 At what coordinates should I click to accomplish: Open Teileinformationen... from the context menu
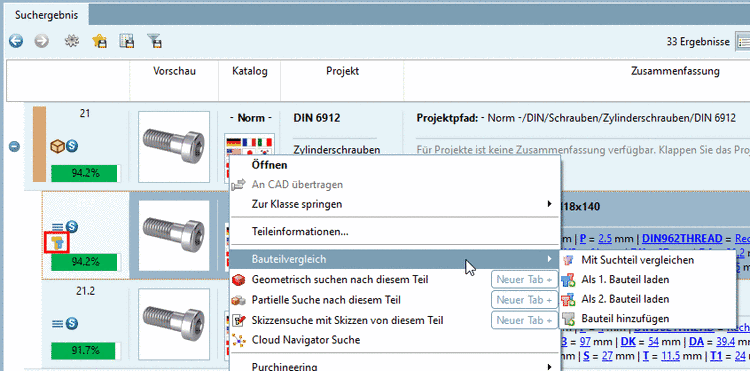[395, 232]
